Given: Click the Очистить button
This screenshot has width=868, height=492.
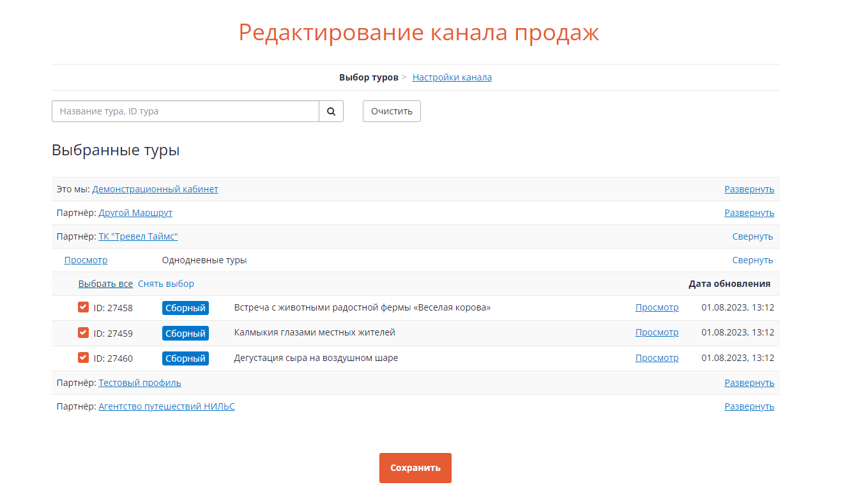Looking at the screenshot, I should pyautogui.click(x=392, y=111).
